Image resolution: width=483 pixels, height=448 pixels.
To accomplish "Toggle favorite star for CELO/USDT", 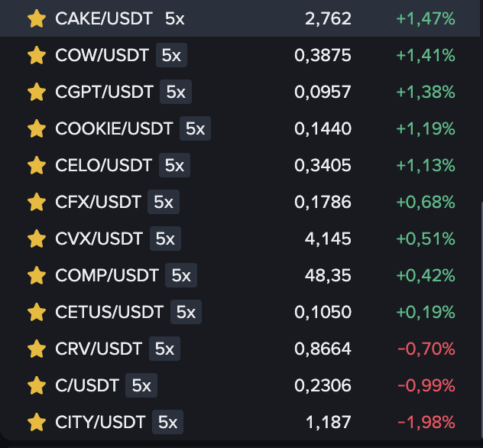I will pyautogui.click(x=37, y=165).
